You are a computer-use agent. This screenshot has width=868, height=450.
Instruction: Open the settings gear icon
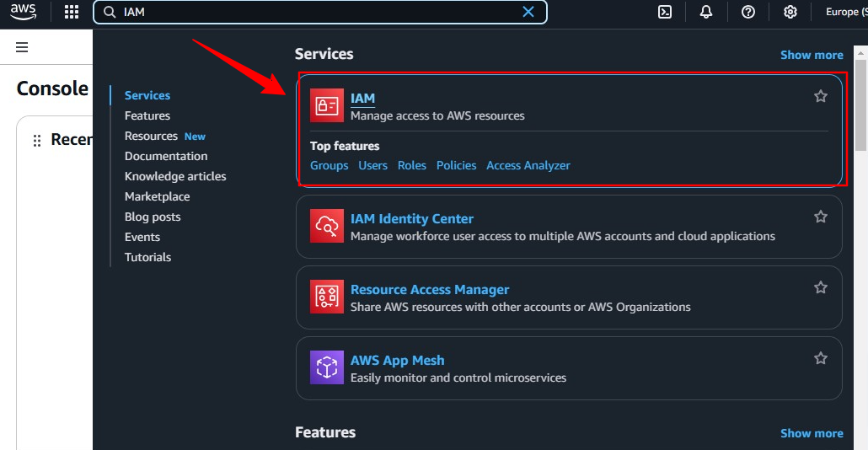point(790,12)
